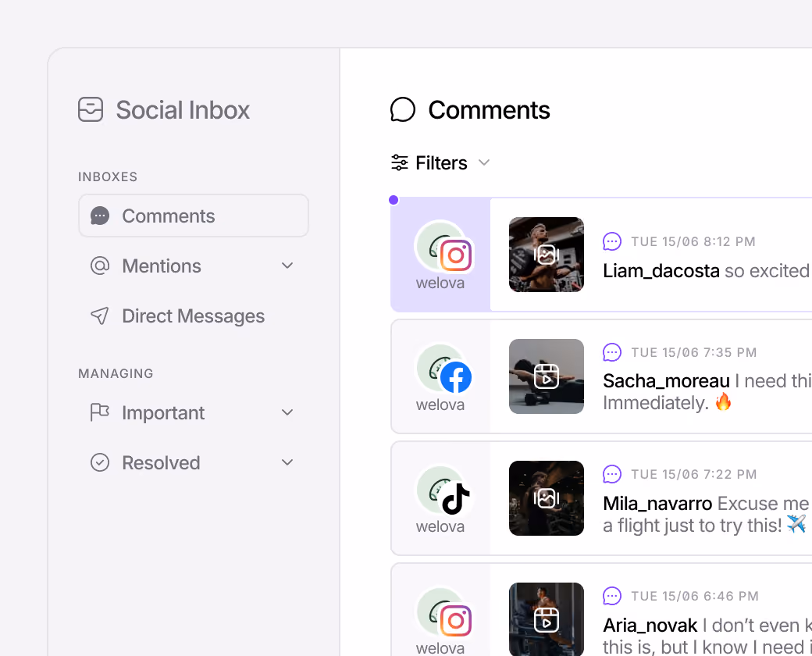Click comment bubble icon beside 7:35 PM timestamp

(x=612, y=352)
